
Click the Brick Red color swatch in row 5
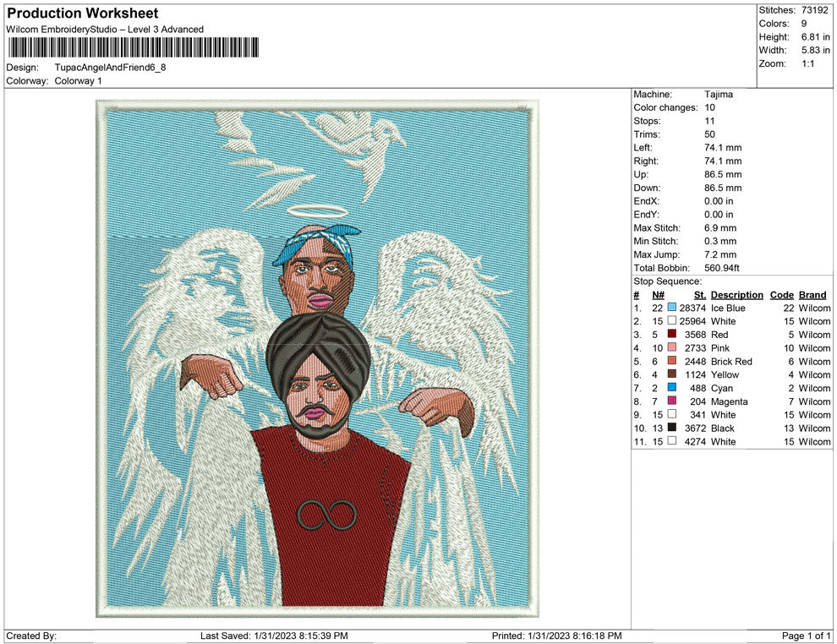[671, 361]
